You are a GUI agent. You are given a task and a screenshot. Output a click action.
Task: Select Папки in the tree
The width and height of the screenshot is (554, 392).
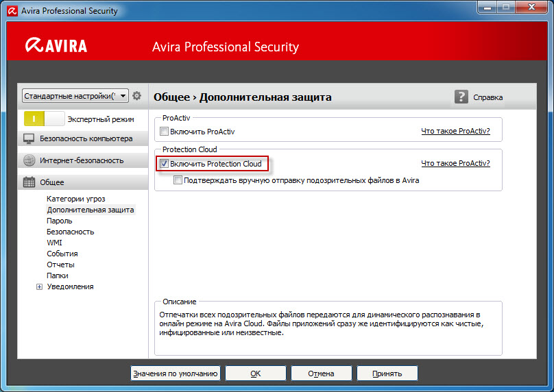57,275
